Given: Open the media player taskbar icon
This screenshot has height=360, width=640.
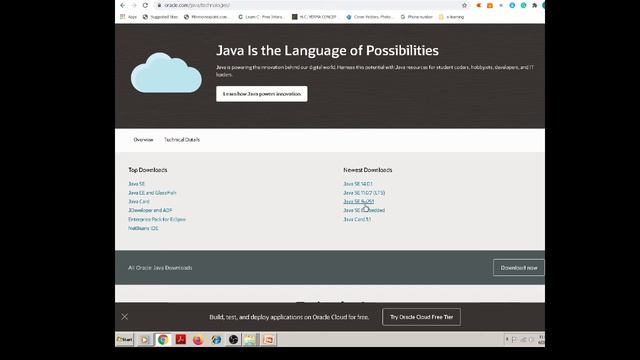Looking at the screenshot, I should 144,340.
